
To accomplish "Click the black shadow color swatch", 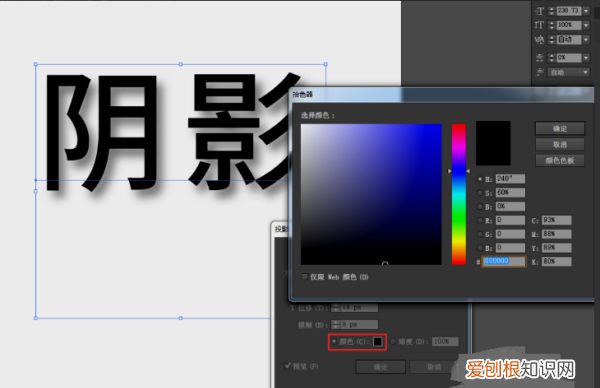I will pos(378,341).
